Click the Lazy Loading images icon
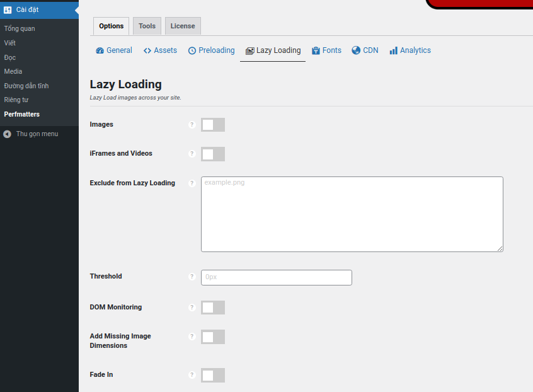533x392 pixels. point(250,51)
